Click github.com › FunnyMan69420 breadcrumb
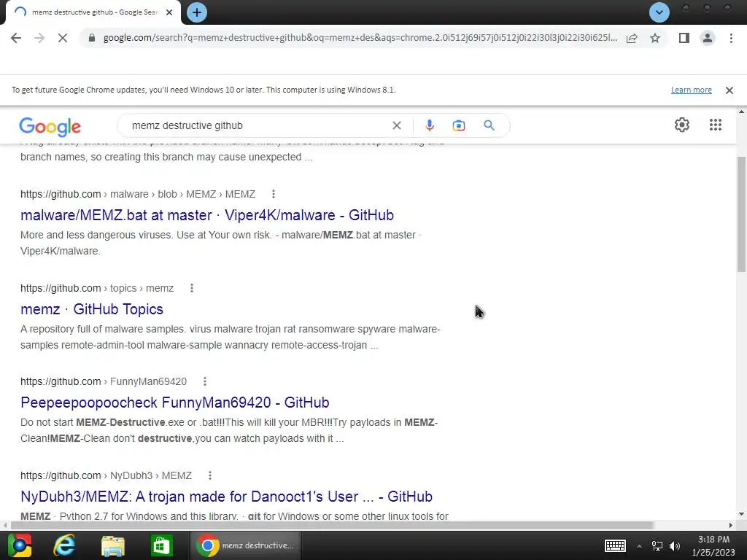The width and height of the screenshot is (747, 560). click(104, 382)
